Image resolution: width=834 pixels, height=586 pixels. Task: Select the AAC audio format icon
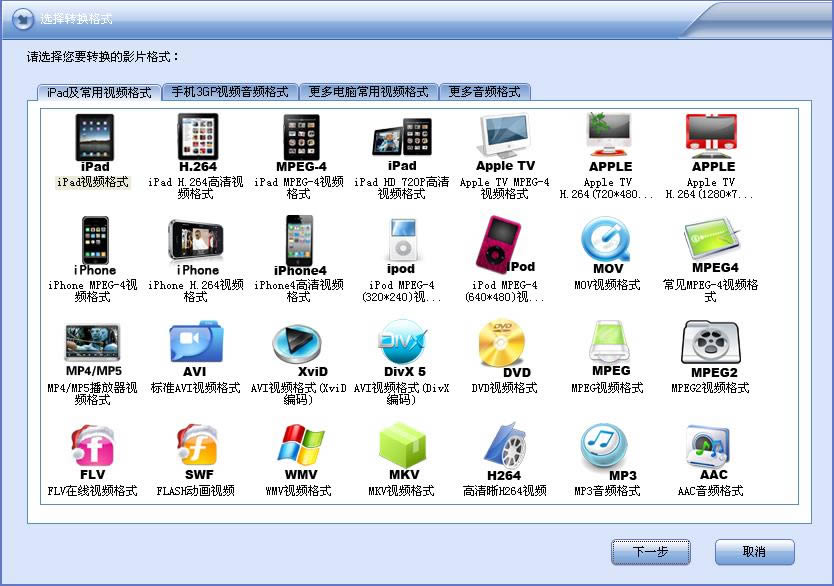pos(710,452)
